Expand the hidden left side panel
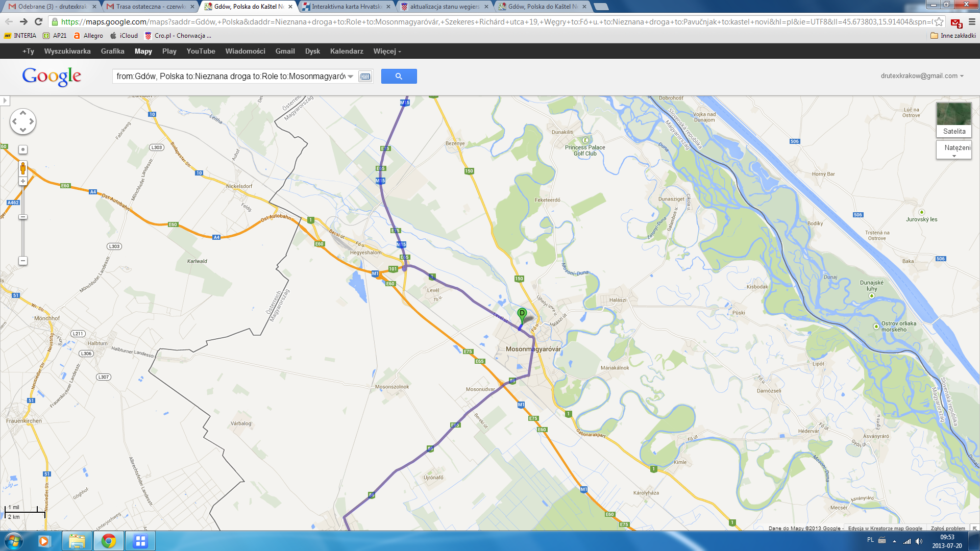Viewport: 980px width, 551px height. click(5, 101)
